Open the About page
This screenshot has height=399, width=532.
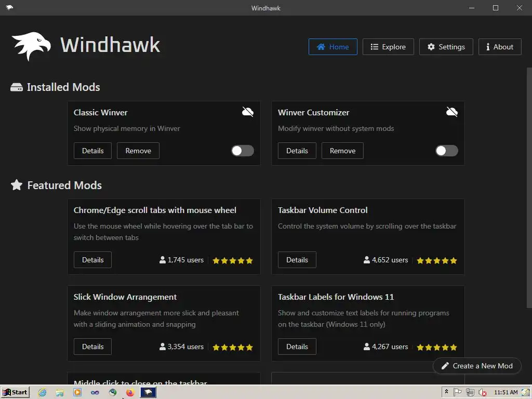[499, 47]
